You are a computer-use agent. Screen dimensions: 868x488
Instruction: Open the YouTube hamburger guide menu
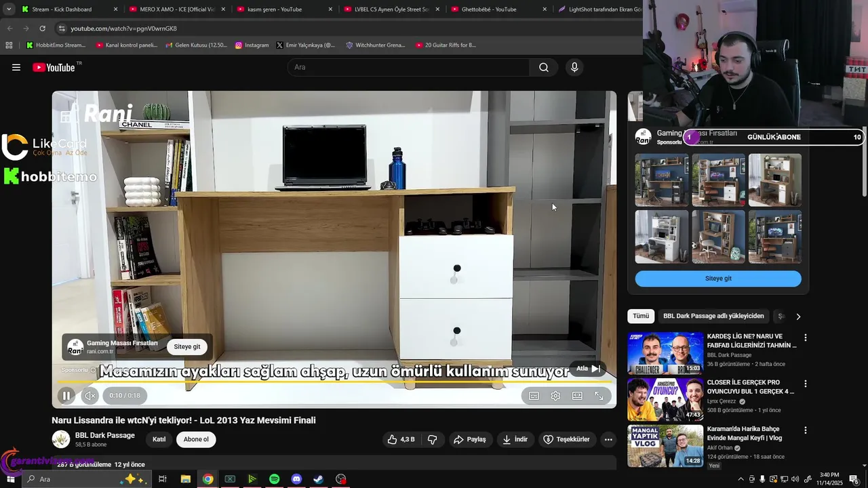click(16, 67)
